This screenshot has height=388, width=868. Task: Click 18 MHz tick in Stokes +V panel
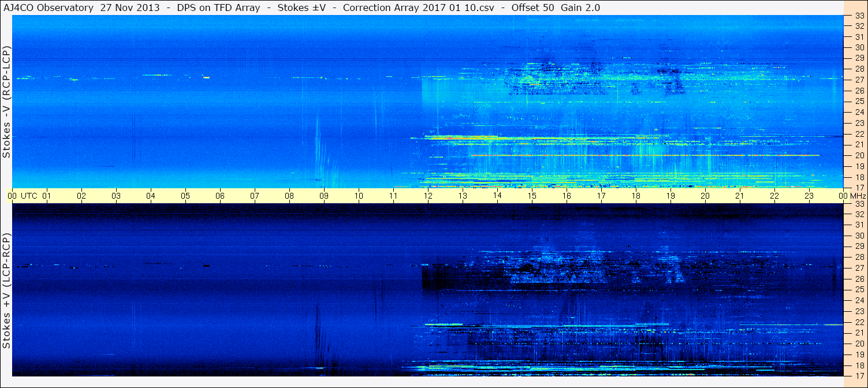point(859,365)
